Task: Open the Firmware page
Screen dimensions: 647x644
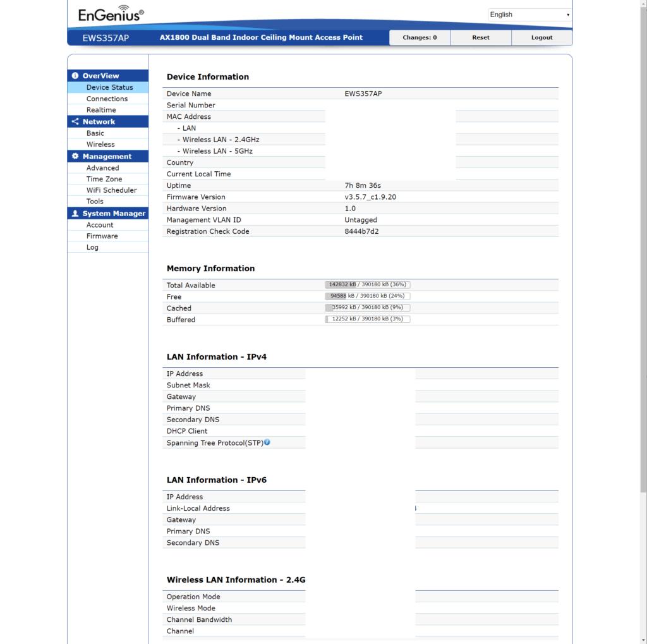Action: click(102, 236)
